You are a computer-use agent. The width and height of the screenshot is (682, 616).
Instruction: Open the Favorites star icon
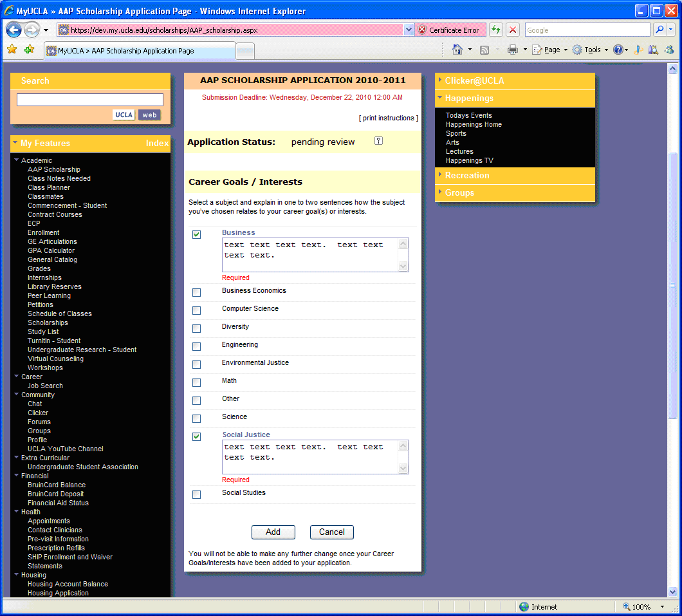12,50
